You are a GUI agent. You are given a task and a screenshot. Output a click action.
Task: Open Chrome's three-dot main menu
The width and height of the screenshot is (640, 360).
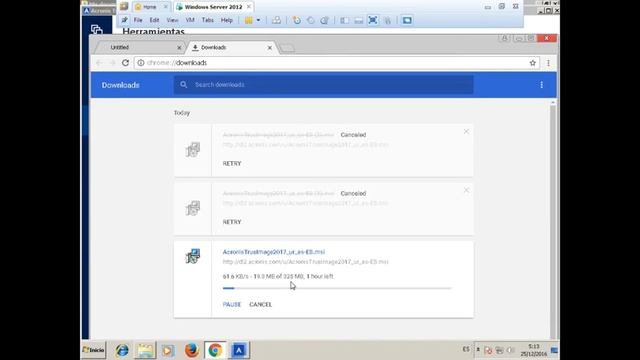548,63
